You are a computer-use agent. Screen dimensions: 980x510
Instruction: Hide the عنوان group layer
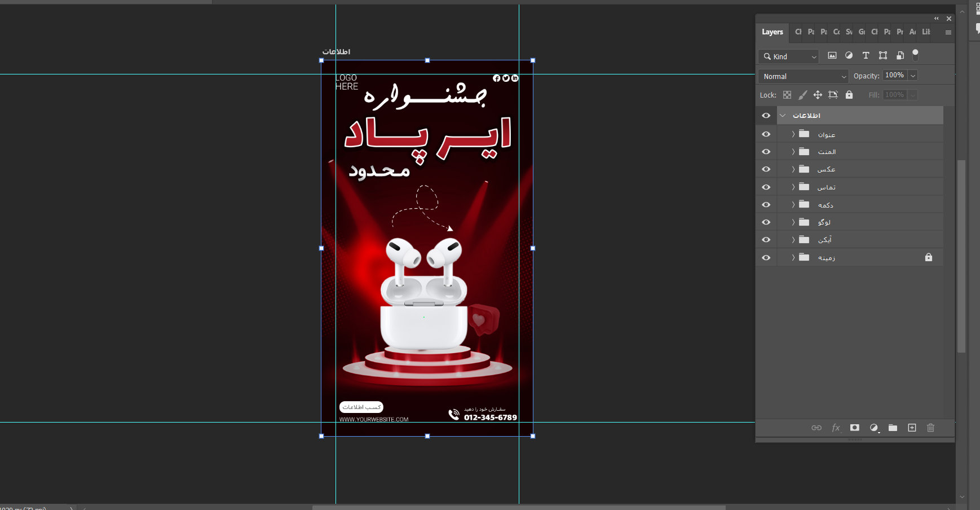pyautogui.click(x=766, y=134)
